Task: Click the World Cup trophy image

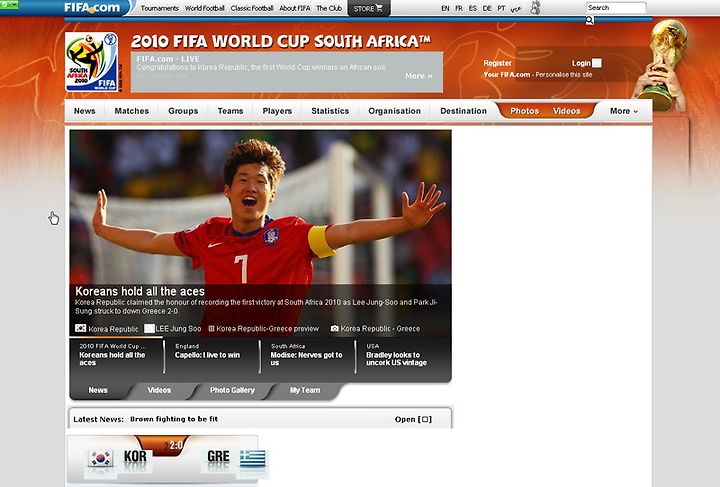Action: 663,64
